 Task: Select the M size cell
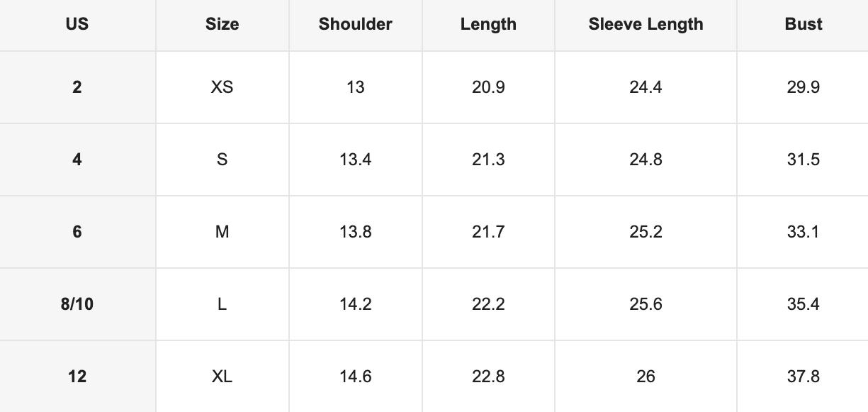pyautogui.click(x=222, y=232)
